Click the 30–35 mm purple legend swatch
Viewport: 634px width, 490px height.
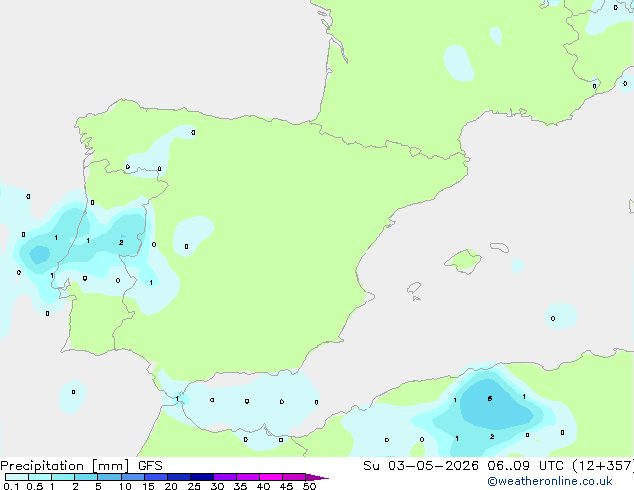[225, 477]
